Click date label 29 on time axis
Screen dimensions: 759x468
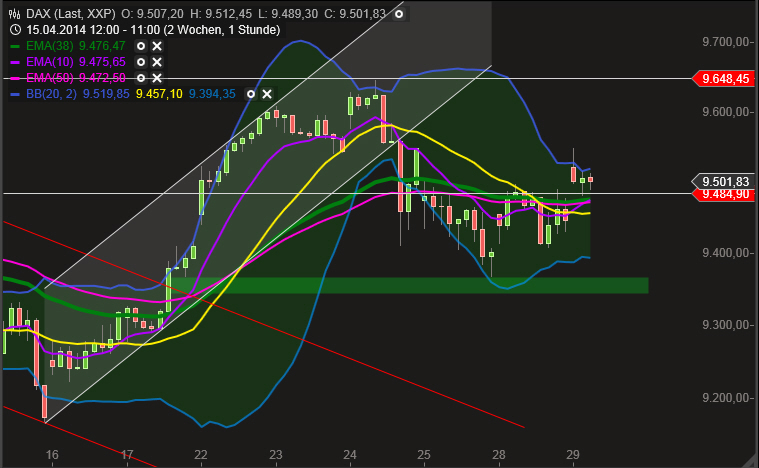coord(573,455)
